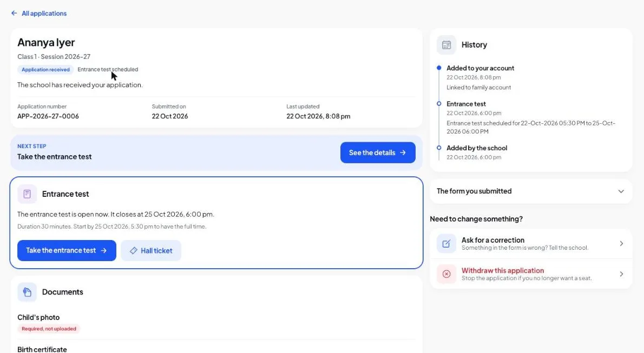Click the Child's photo document row
The image size is (644, 353).
216,323
